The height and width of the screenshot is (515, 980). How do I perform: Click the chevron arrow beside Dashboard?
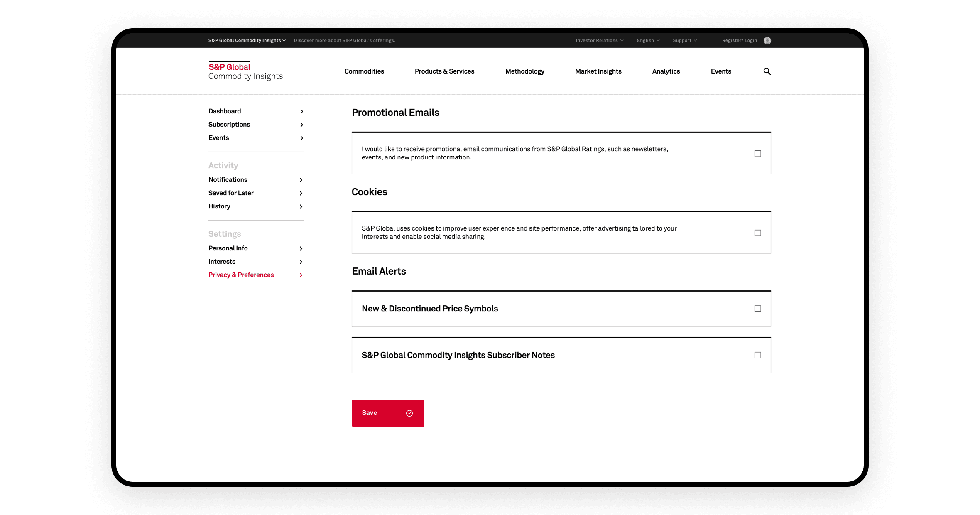301,111
